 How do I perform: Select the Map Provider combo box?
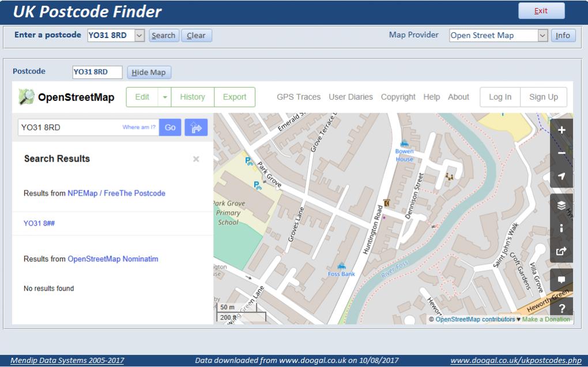[x=499, y=36]
